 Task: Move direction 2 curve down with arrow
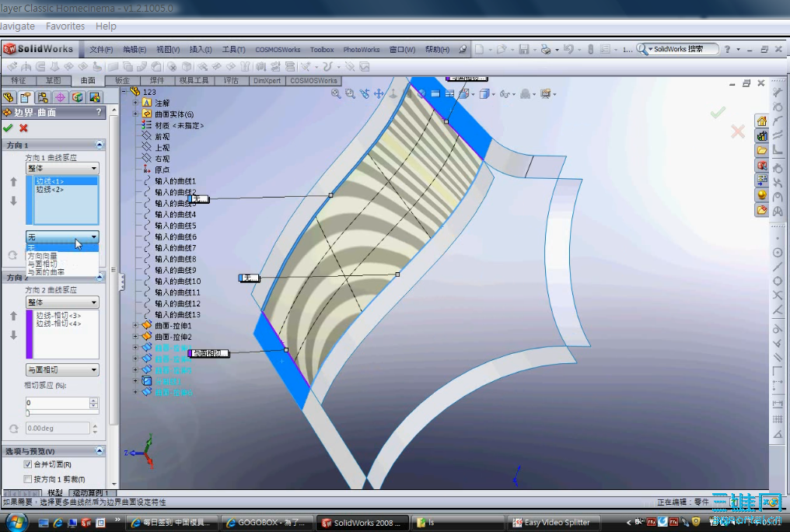[x=13, y=335]
